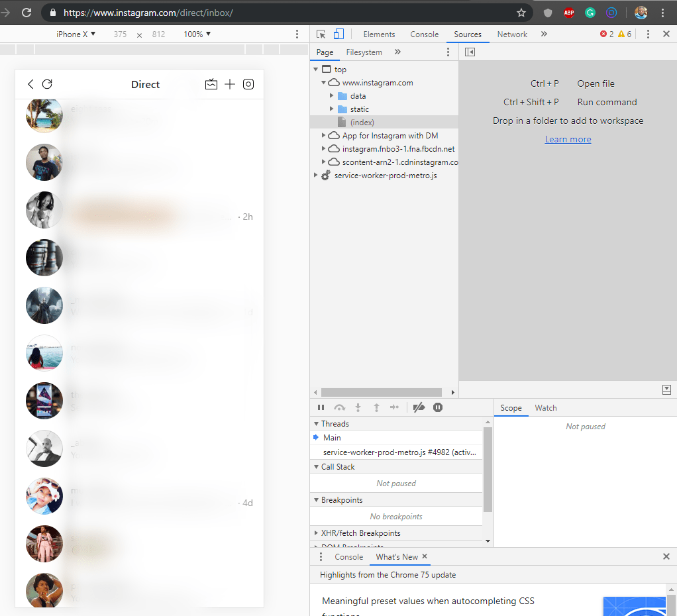Click the Learn more link about workspaces
The image size is (677, 616).
tap(568, 139)
